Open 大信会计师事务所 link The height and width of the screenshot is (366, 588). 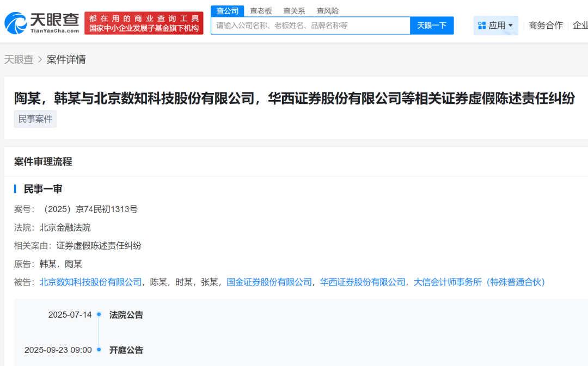tap(479, 282)
